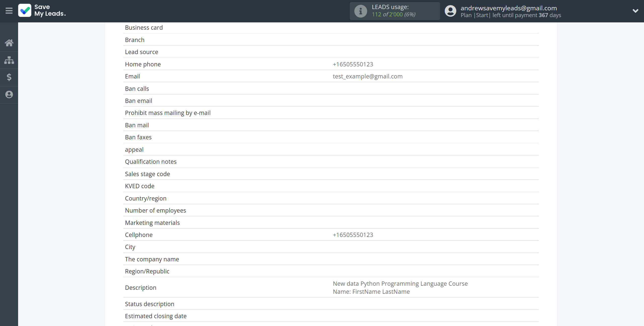644x326 pixels.
Task: Select the Country/region label
Action: pos(146,198)
